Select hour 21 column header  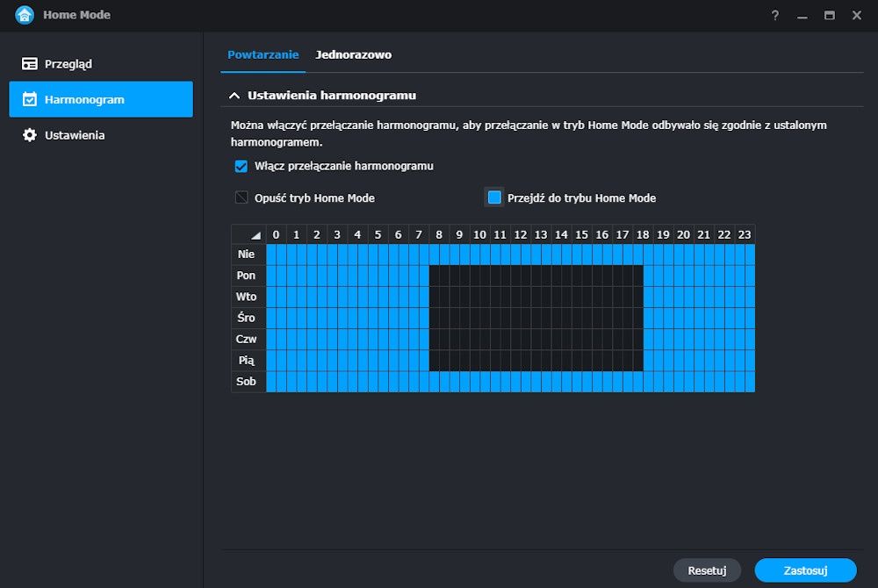coord(704,234)
